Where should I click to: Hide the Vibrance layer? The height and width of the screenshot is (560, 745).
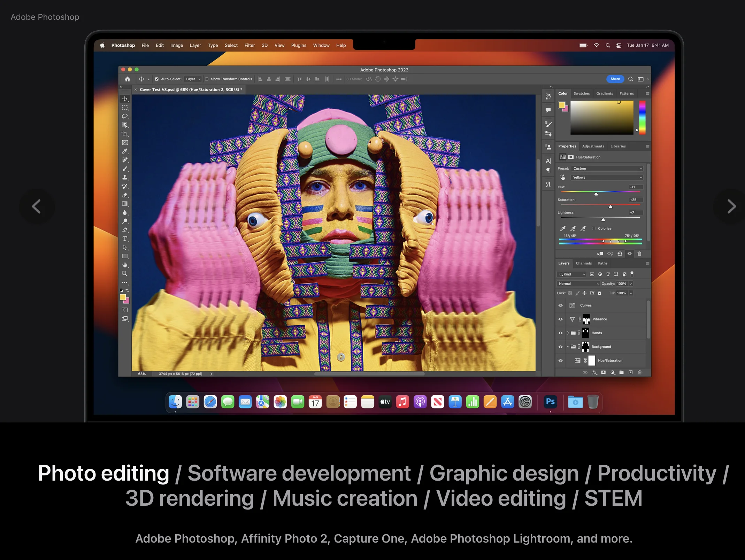[560, 319]
